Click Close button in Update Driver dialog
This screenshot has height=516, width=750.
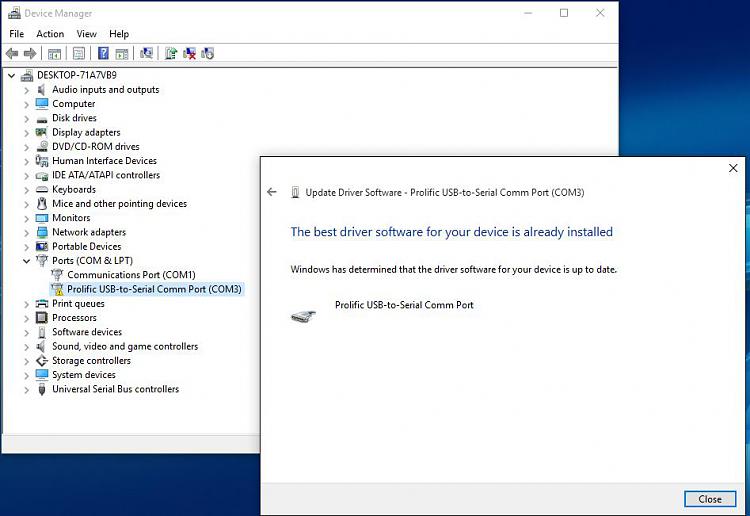tap(710, 499)
